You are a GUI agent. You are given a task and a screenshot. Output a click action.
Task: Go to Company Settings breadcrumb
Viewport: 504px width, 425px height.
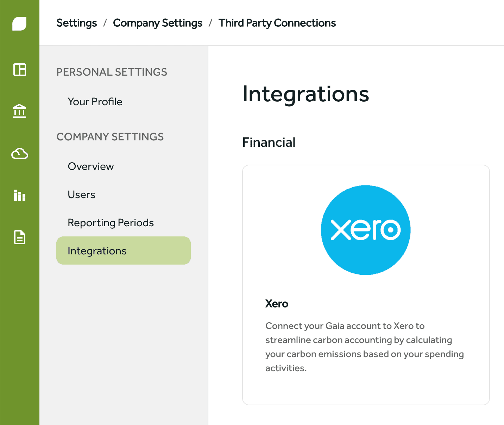pos(158,23)
